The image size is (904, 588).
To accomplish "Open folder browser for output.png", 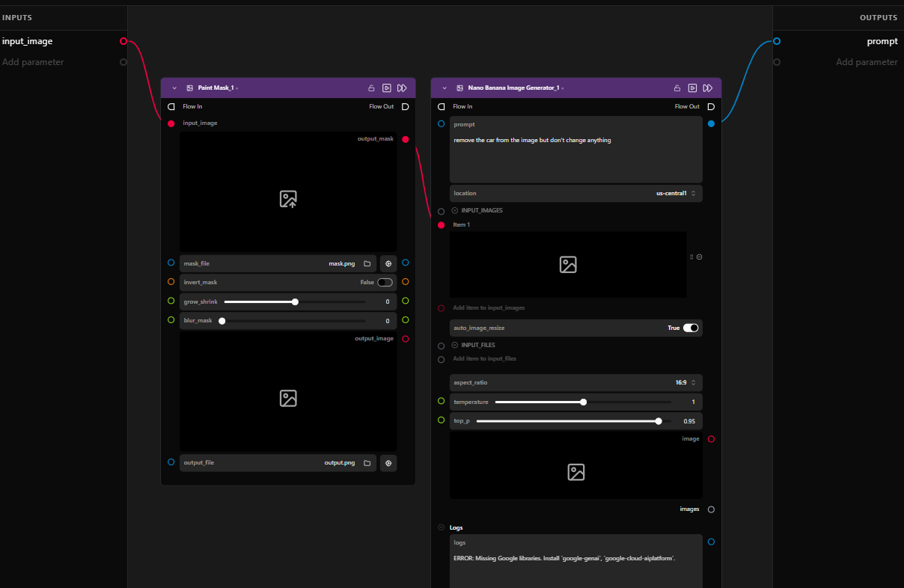I will 367,463.
